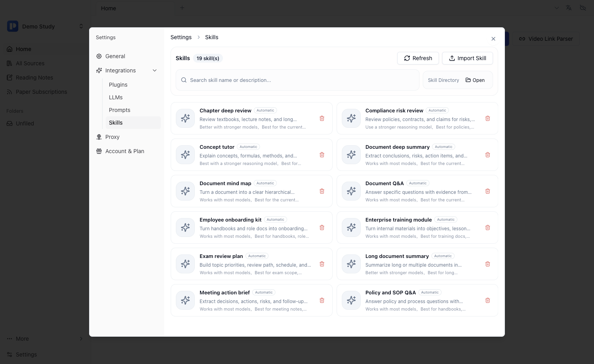Open the Skill Directory folder

pos(475,80)
